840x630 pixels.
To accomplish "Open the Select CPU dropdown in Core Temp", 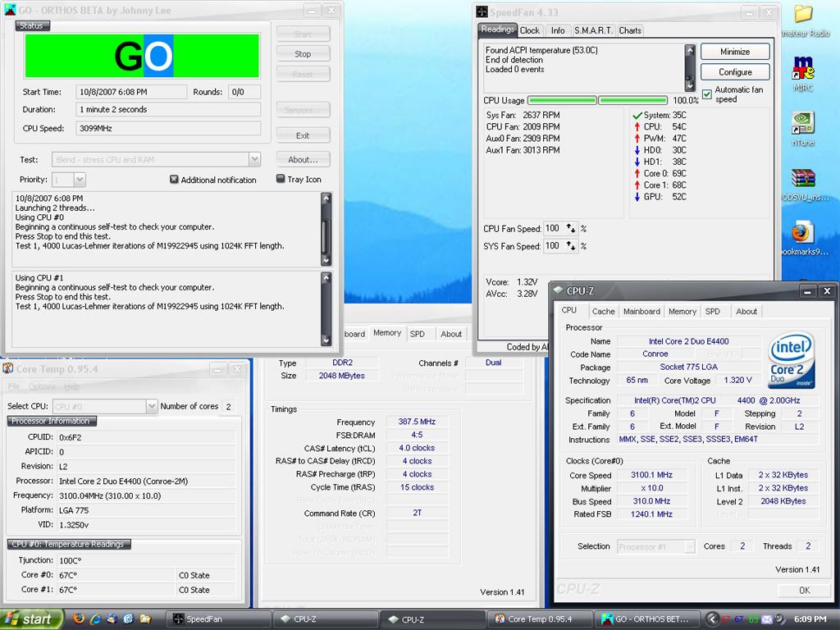I will tap(151, 407).
